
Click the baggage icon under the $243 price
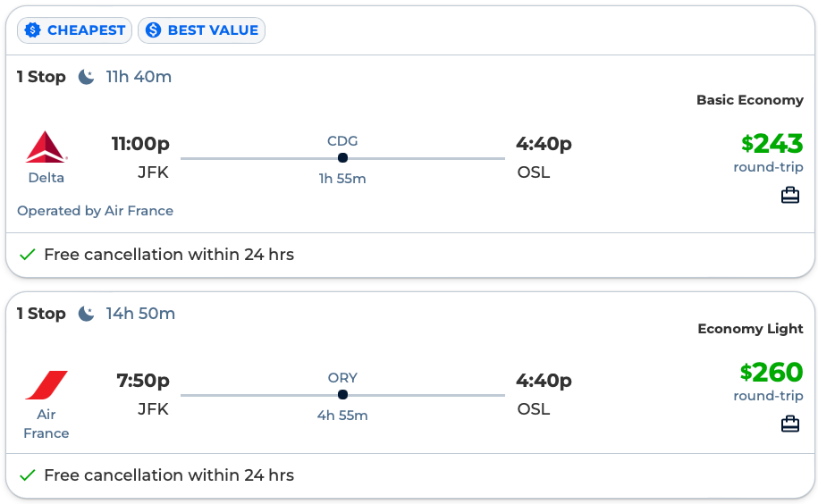789,195
